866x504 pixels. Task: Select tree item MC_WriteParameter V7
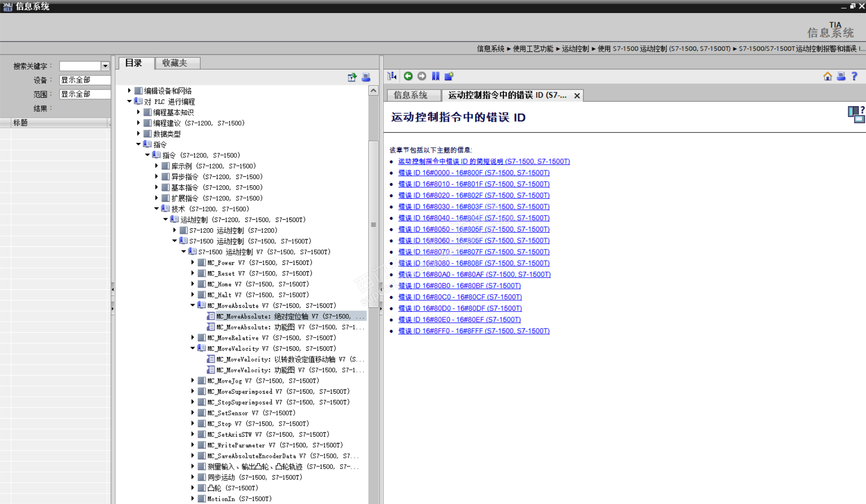pos(275,445)
